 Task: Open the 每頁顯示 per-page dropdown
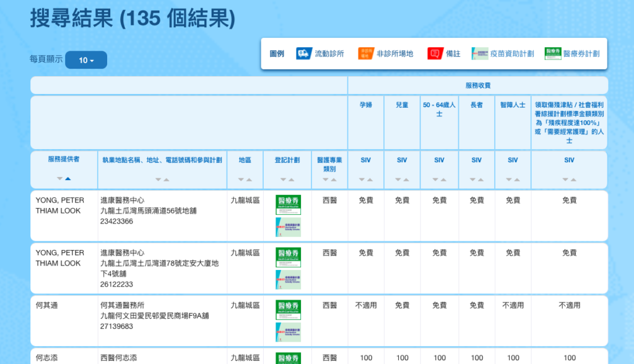86,60
